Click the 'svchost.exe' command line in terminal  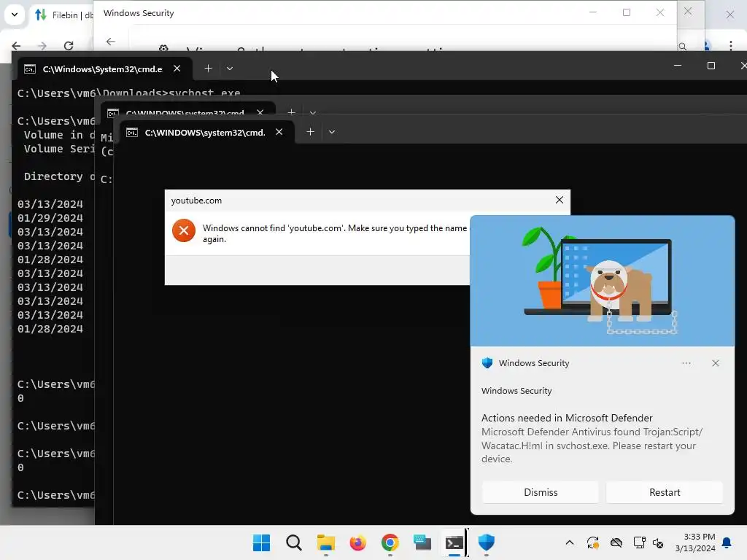click(128, 93)
